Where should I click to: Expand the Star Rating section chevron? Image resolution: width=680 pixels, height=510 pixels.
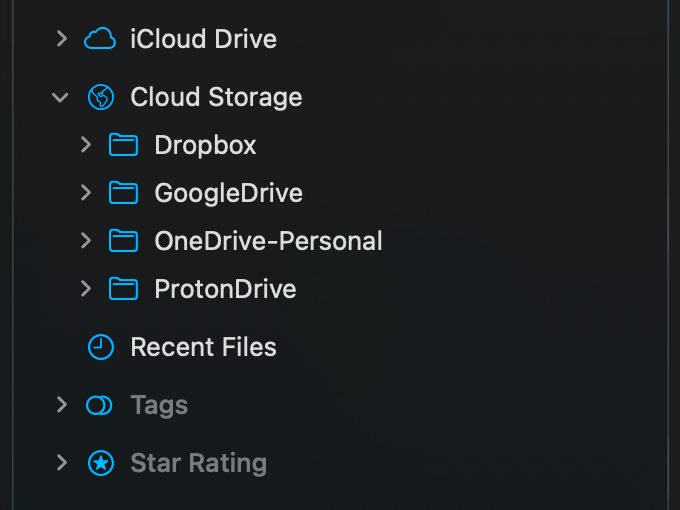61,463
